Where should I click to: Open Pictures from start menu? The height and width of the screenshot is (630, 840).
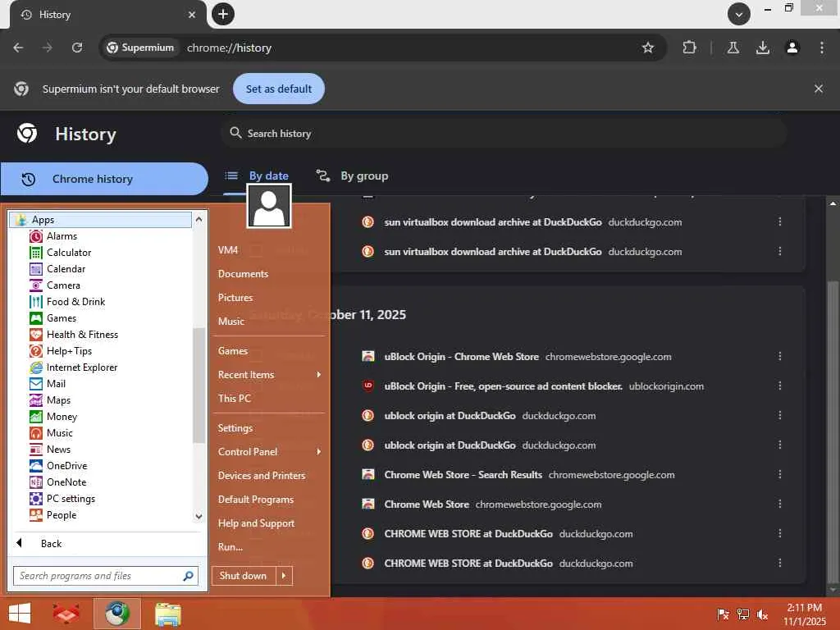[x=235, y=297]
